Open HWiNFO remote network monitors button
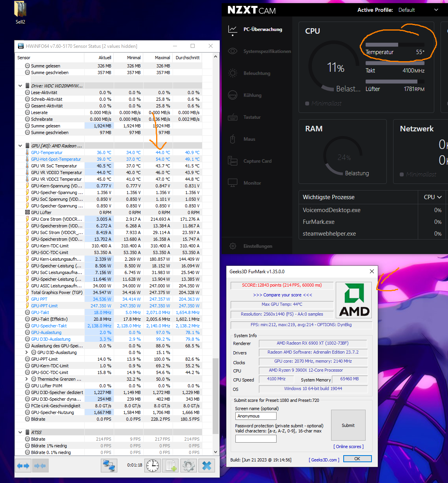The image size is (448, 483). tap(110, 466)
